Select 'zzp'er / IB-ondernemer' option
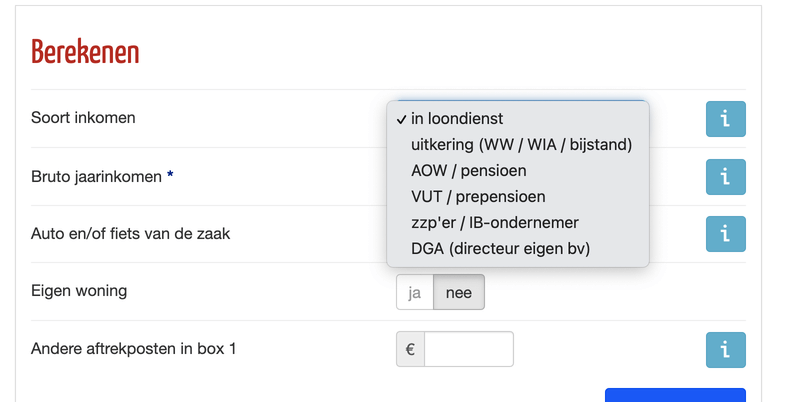The height and width of the screenshot is (402, 800). 494,222
